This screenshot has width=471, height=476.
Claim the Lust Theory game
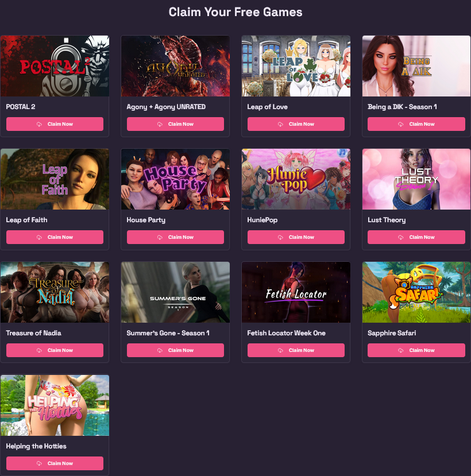tap(416, 237)
